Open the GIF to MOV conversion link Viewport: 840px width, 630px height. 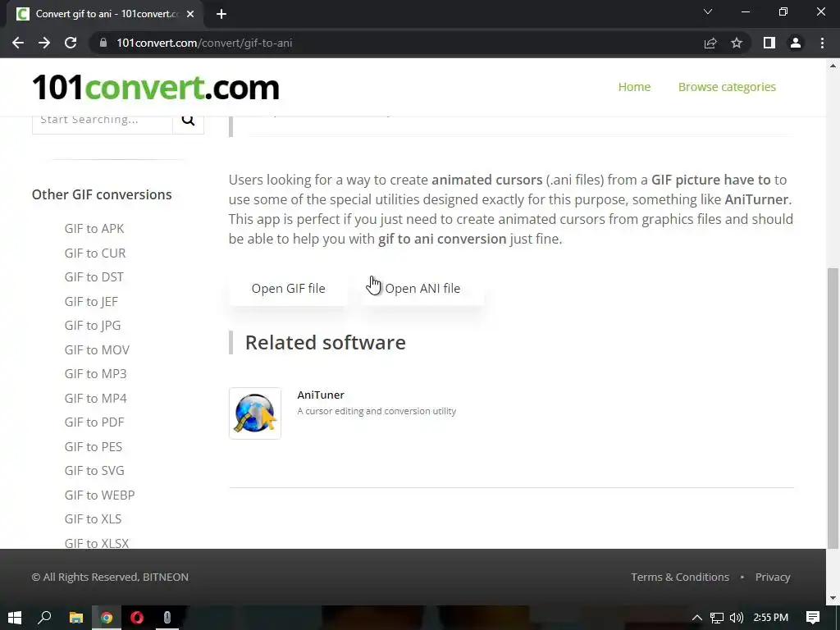coord(97,349)
